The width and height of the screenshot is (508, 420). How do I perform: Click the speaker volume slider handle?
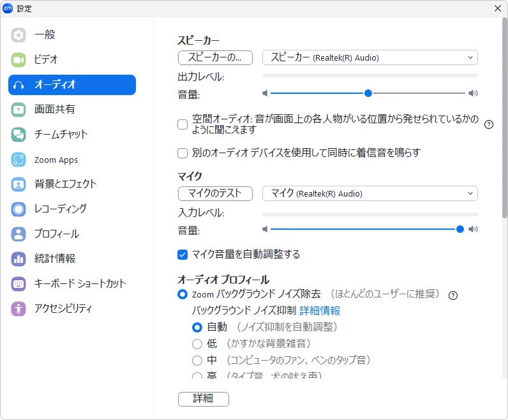pos(368,93)
